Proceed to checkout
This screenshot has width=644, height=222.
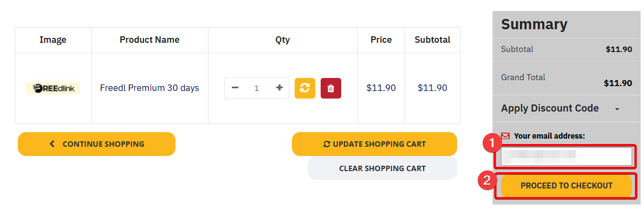[566, 186]
